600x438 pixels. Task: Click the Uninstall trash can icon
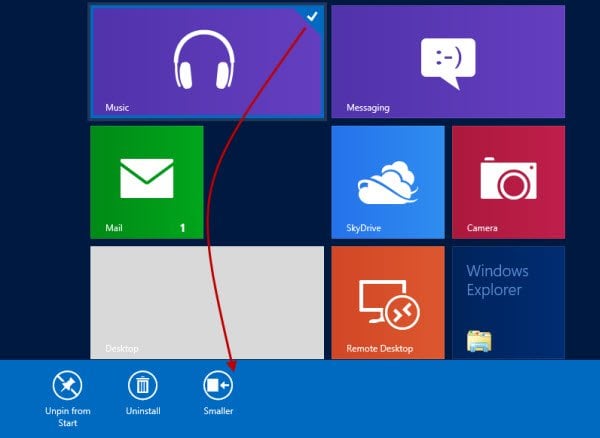click(x=143, y=385)
